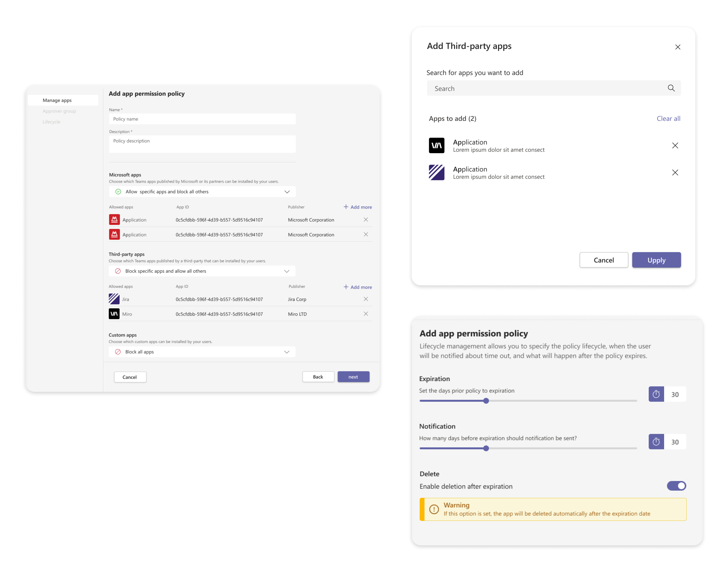Viewport: 728px width, 575px height.
Task: Click the Jira striped logo icon
Action: 114,299
